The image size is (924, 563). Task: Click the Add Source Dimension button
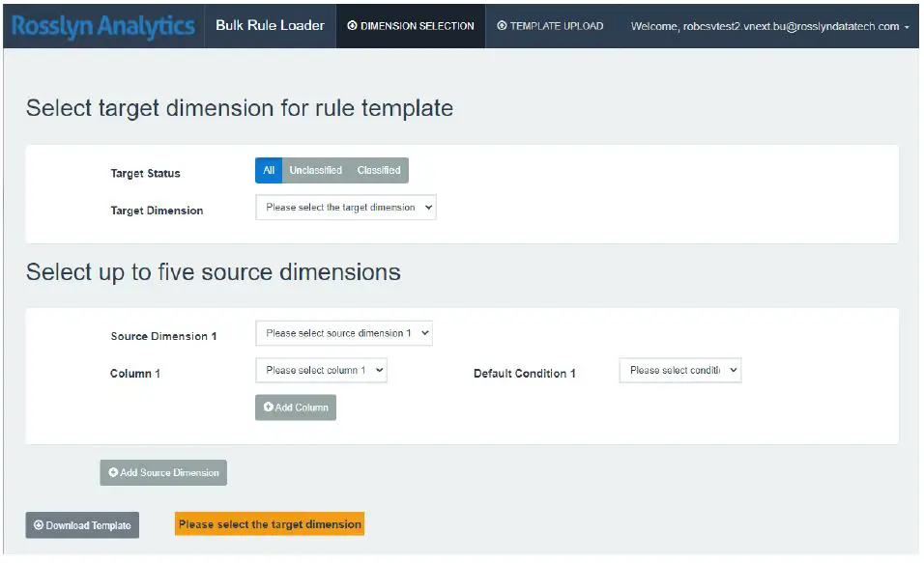point(162,472)
